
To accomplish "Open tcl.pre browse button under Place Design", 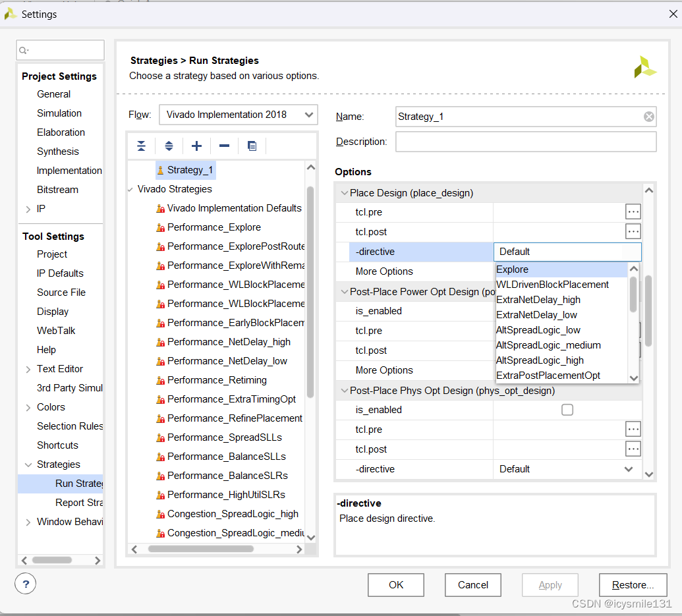I will pos(633,212).
